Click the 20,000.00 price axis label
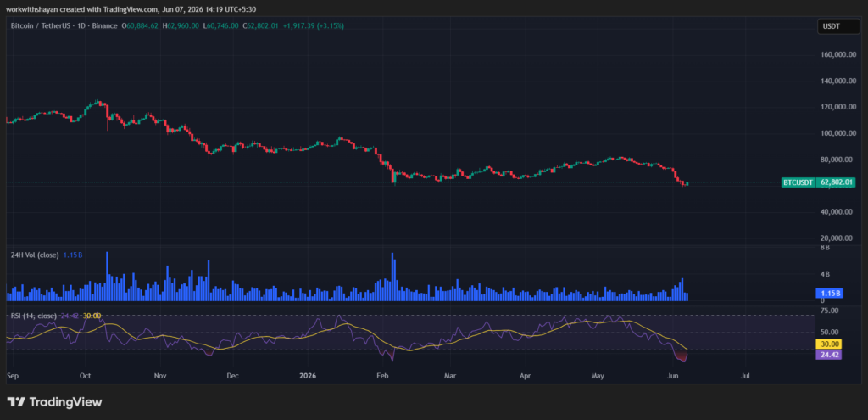The height and width of the screenshot is (420, 868). (837, 238)
